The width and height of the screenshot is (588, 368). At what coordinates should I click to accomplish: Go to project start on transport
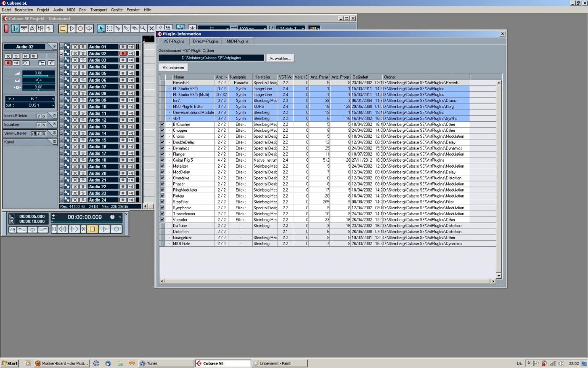(x=54, y=229)
